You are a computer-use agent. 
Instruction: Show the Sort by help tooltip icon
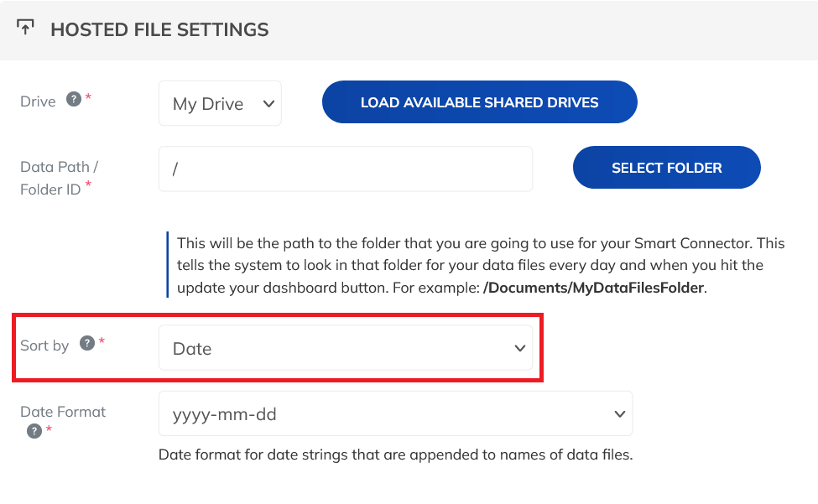[x=87, y=343]
